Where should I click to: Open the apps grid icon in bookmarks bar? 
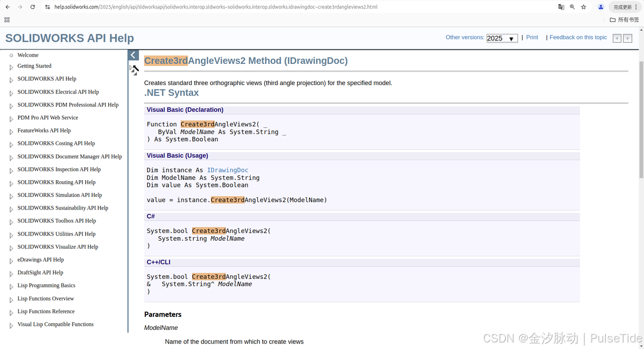coord(7,20)
